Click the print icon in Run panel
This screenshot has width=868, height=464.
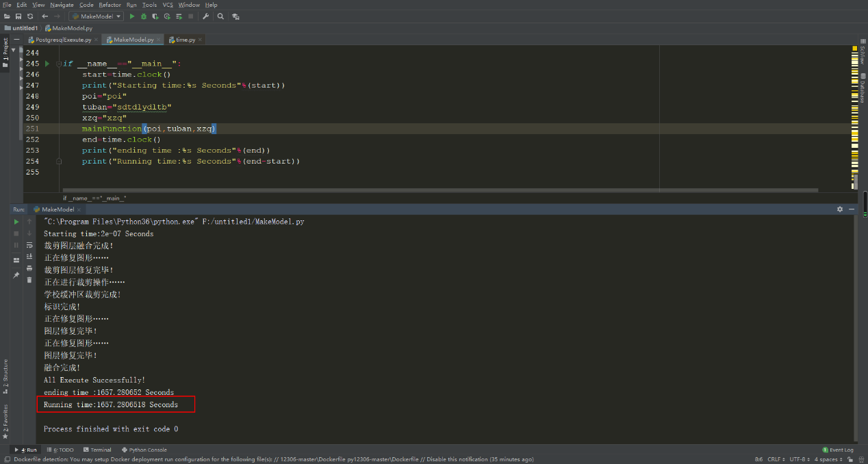coord(29,268)
